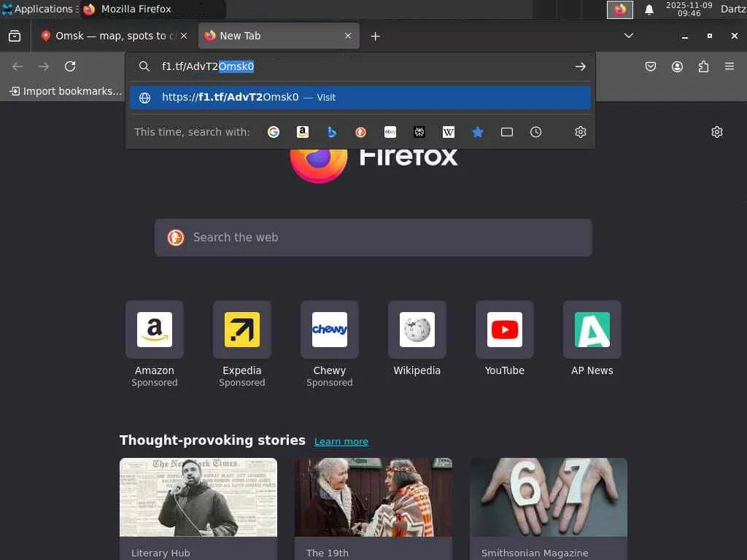747x560 pixels.
Task: Search this time with Wikipedia icon
Action: [x=449, y=132]
